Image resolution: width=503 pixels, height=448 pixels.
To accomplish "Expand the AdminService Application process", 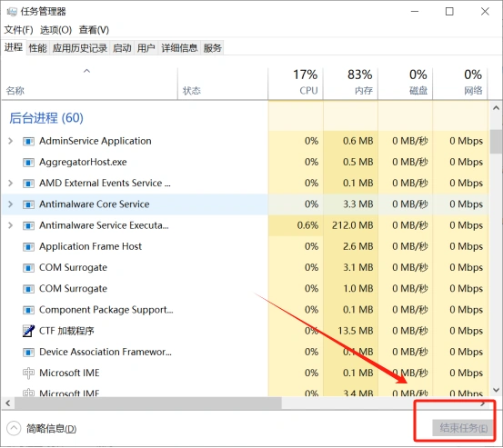I will click(x=10, y=141).
